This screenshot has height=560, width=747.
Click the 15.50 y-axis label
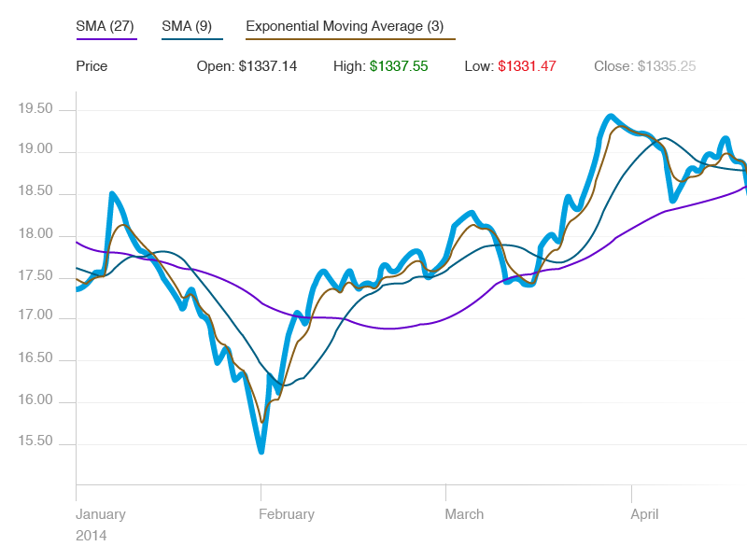(x=35, y=441)
